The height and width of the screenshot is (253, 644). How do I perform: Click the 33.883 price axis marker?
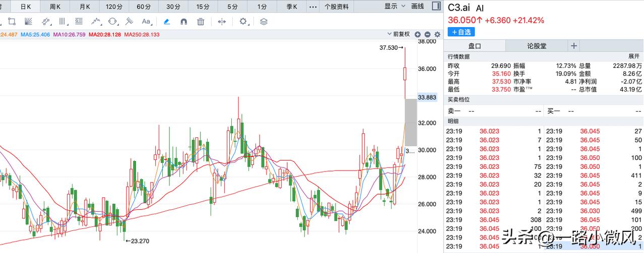tap(427, 97)
